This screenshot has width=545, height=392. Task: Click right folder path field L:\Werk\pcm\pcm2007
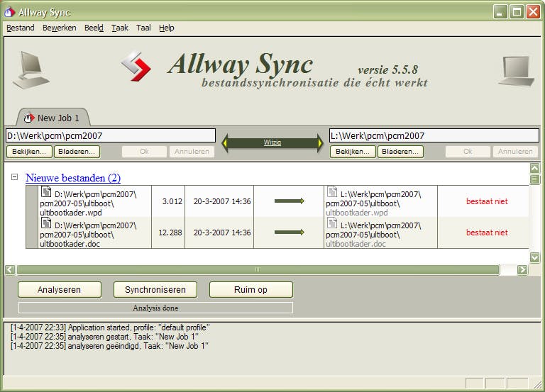[434, 135]
